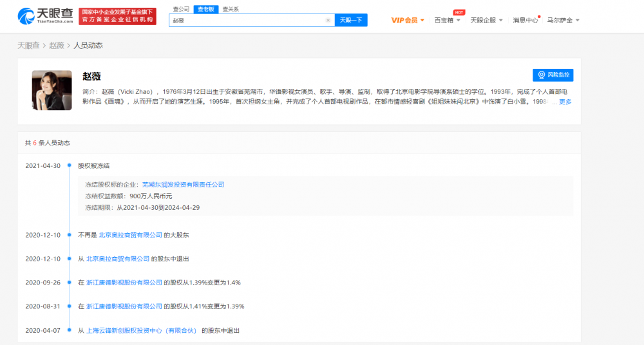This screenshot has width=644, height=345.
Task: Click the 股权被冻结 event title
Action: tap(93, 166)
